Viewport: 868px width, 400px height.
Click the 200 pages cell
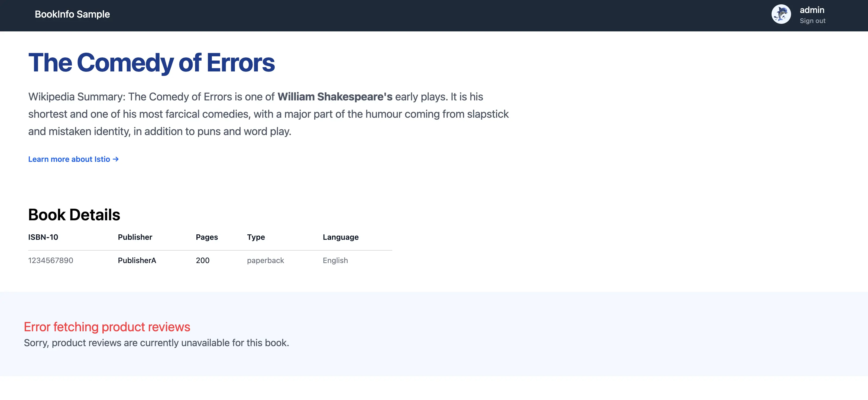(x=203, y=260)
